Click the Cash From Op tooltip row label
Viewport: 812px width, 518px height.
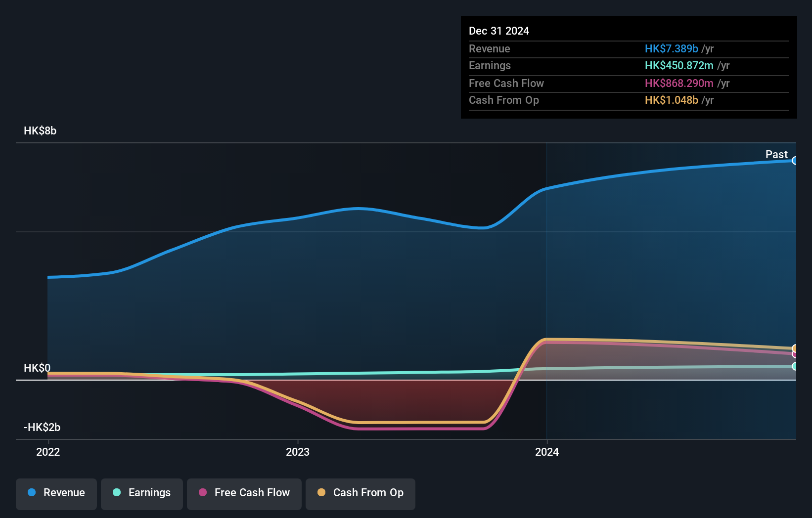click(x=504, y=100)
